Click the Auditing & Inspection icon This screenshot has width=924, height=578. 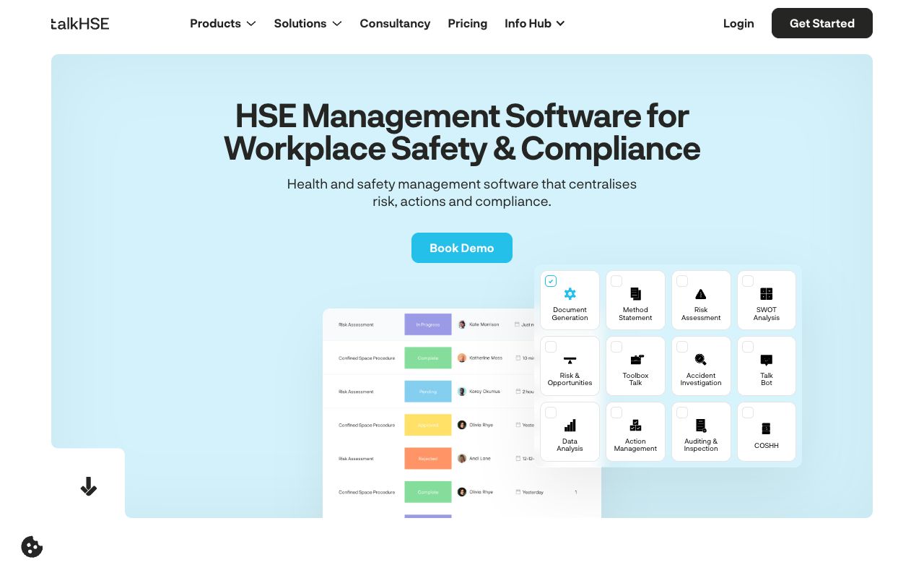701,426
